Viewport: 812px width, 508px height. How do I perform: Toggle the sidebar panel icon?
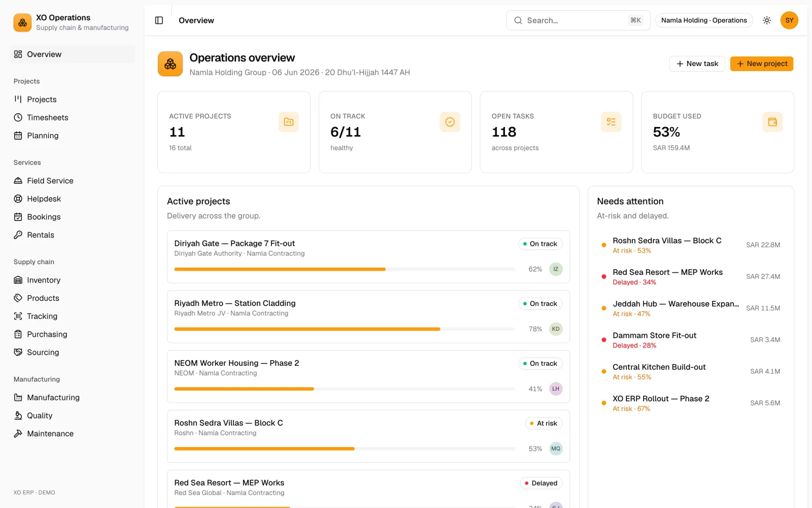pyautogui.click(x=159, y=20)
